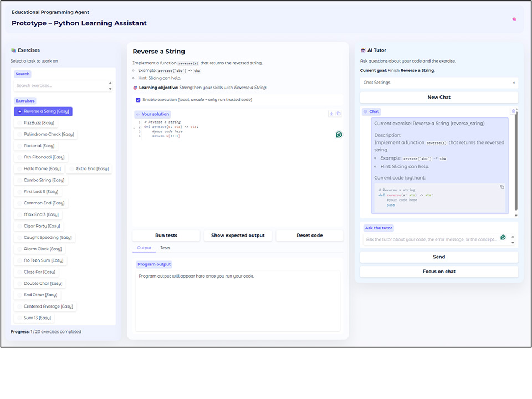Choose the Combo String exercise
This screenshot has height=399, width=532.
[x=40, y=180]
